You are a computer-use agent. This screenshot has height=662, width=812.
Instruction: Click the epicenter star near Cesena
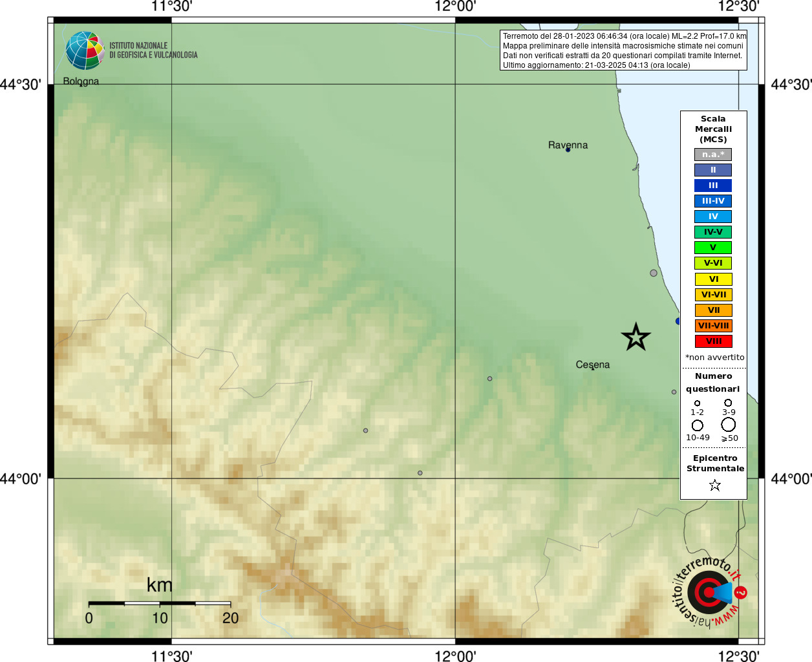click(x=636, y=337)
